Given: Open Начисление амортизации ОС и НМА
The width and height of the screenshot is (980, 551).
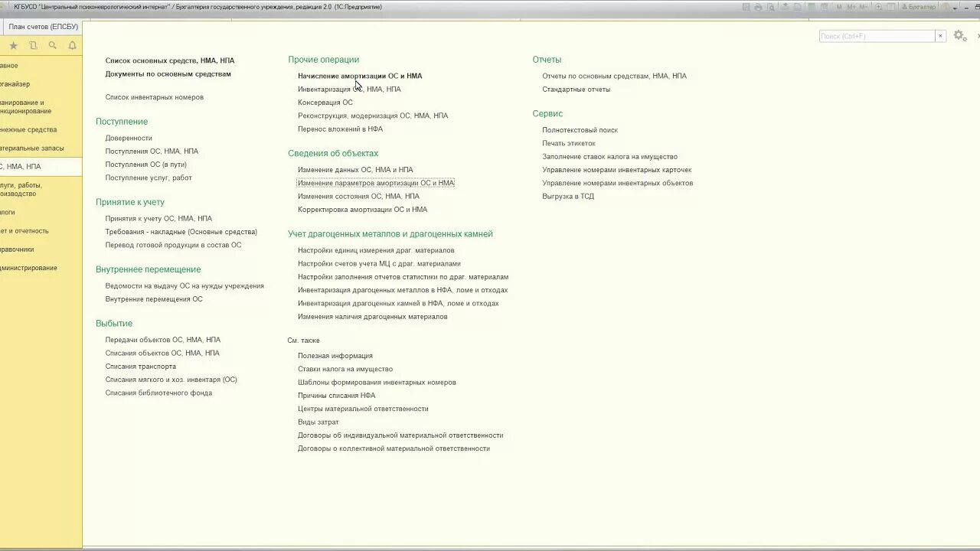Looking at the screenshot, I should 360,76.
